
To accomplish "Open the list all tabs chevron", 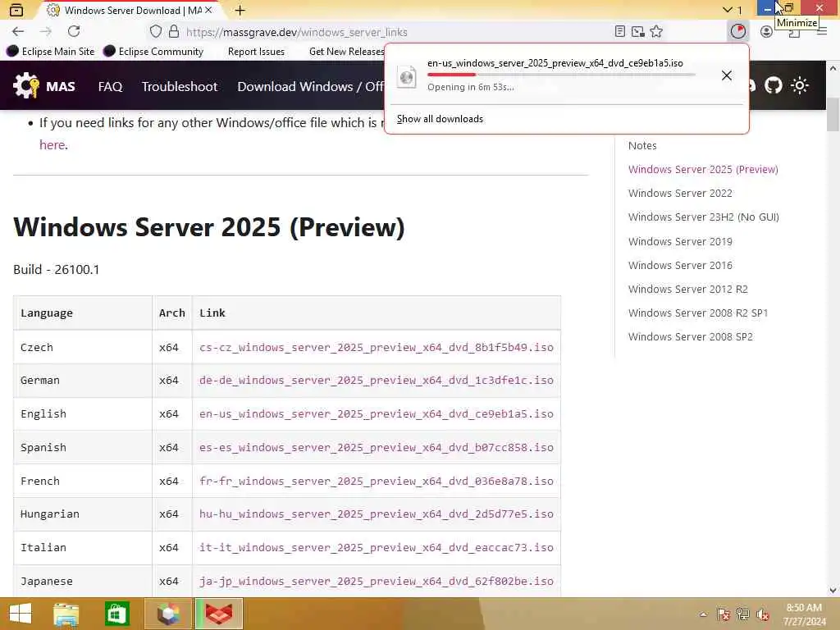I will pyautogui.click(x=727, y=10).
